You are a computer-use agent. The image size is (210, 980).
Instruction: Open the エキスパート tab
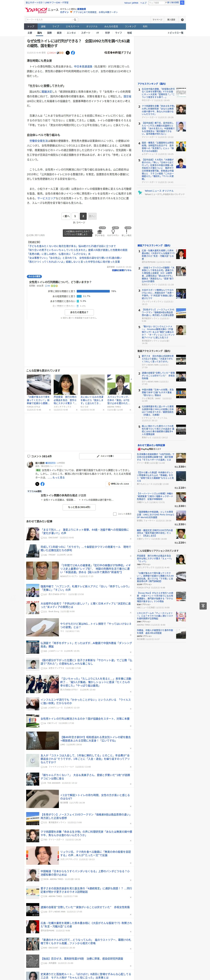pyautogui.click(x=72, y=27)
